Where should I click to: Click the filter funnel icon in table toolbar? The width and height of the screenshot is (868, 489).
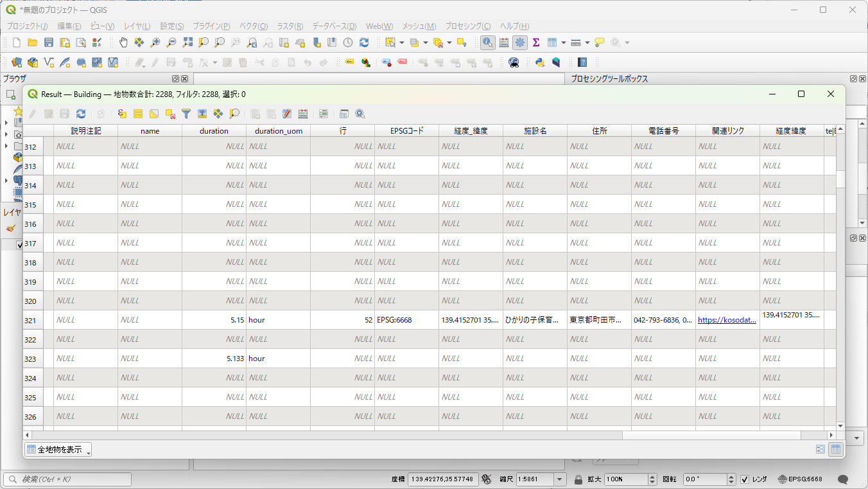coord(186,114)
